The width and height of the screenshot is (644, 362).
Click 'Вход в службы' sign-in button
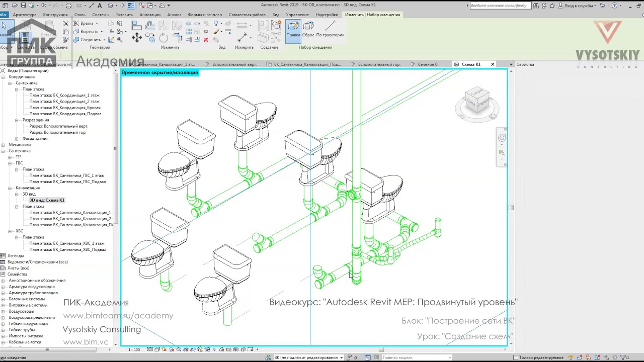click(x=579, y=6)
